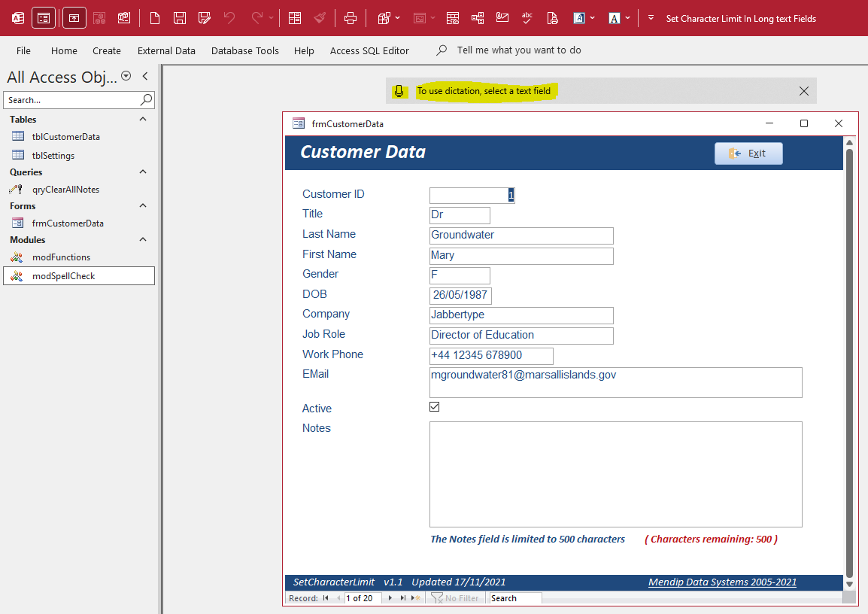
Task: Open the Mendip Data Systems 2005-2021 link
Action: [722, 582]
